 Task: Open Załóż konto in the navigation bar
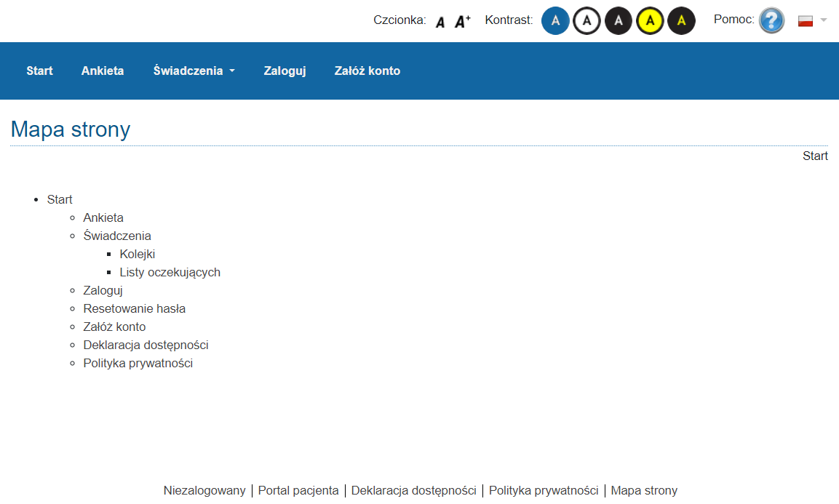pos(367,71)
